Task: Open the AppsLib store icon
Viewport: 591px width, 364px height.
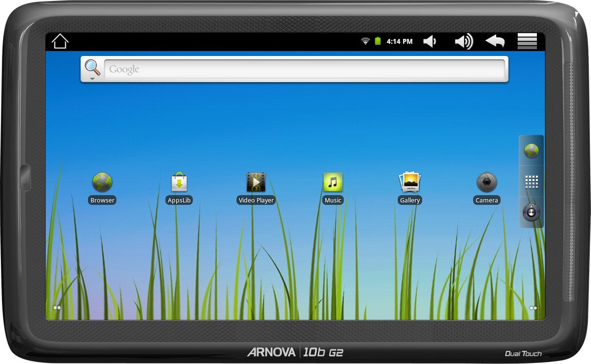Action: click(x=179, y=182)
